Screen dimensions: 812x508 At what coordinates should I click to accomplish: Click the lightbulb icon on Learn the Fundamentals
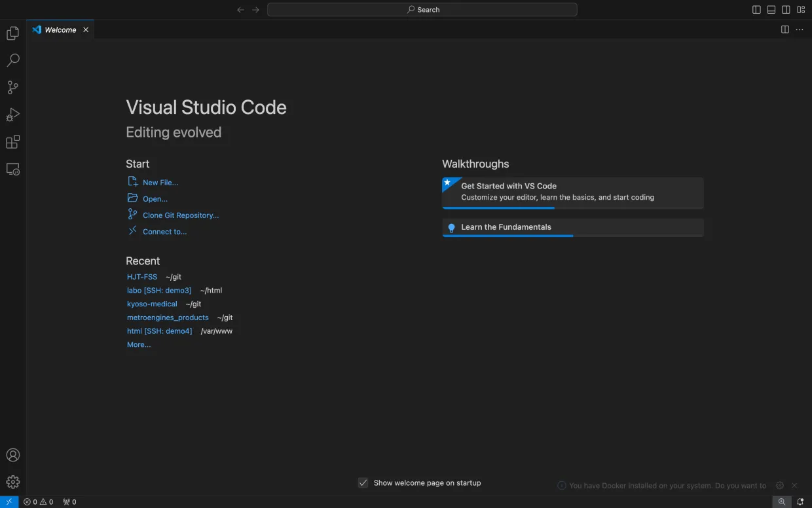pyautogui.click(x=451, y=228)
